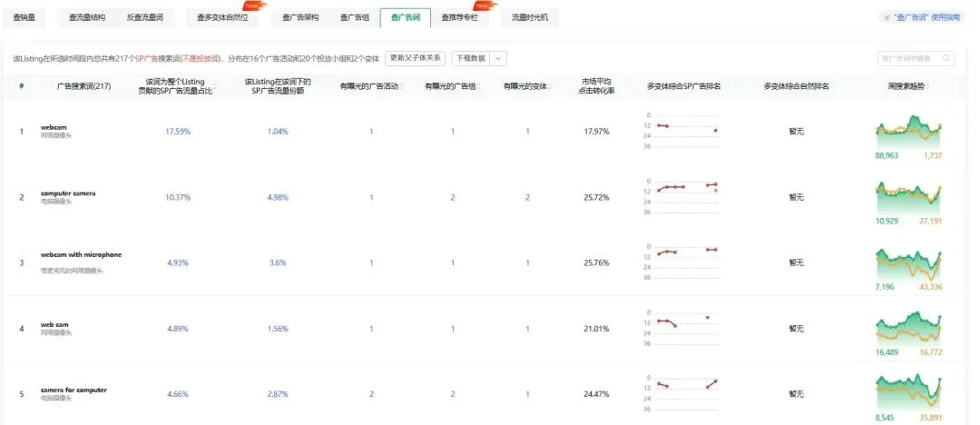Open the SP ad rank chart for webcam
Image resolution: width=980 pixels, height=425 pixels.
tap(681, 131)
